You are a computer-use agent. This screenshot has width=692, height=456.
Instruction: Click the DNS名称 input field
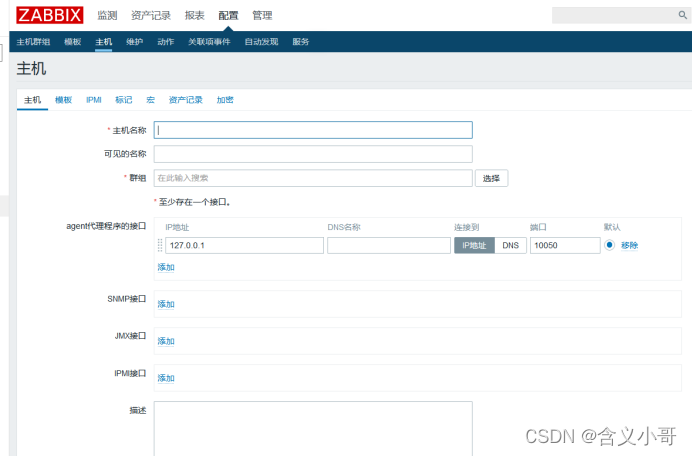[x=389, y=245]
